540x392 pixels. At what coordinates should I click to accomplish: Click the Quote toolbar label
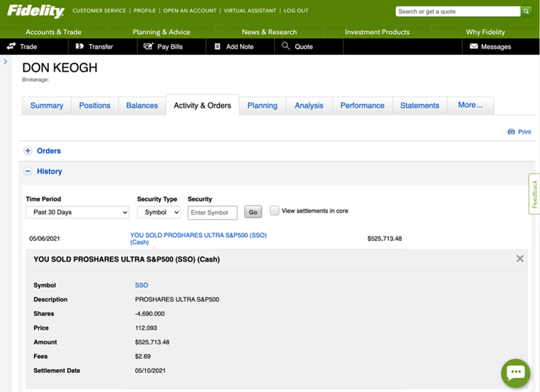pyautogui.click(x=304, y=46)
